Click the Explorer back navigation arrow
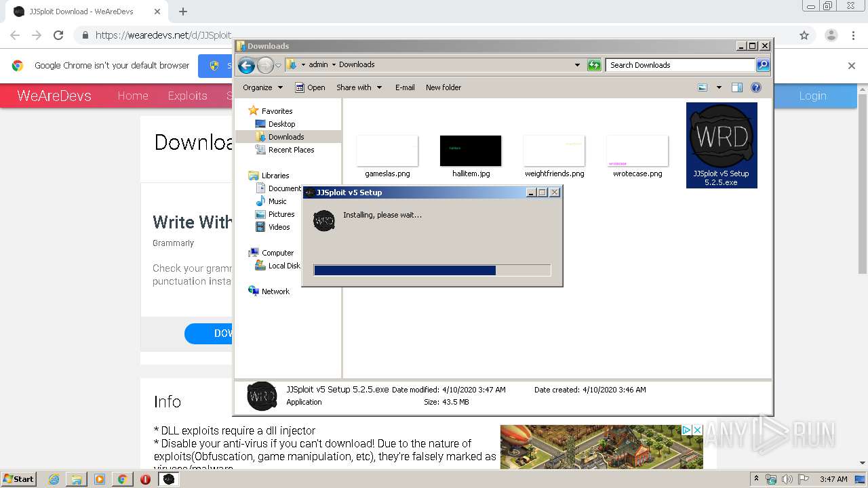The width and height of the screenshot is (868, 488). point(246,65)
